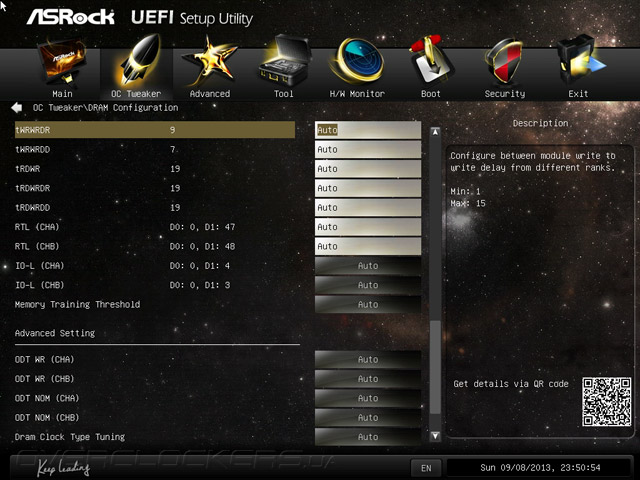Viewport: 640px width, 480px height.
Task: Open the Advanced star icon
Action: coord(209,61)
